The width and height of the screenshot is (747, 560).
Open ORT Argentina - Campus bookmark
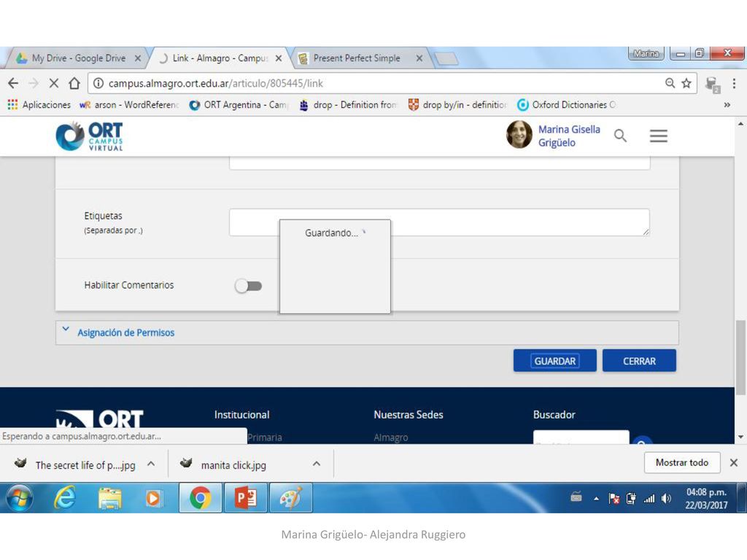[239, 105]
